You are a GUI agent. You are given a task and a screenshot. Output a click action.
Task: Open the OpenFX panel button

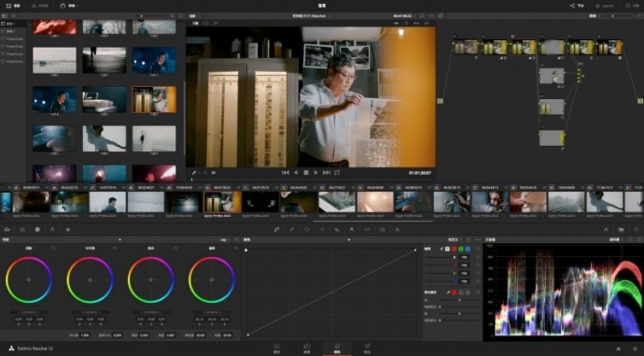coord(605,6)
